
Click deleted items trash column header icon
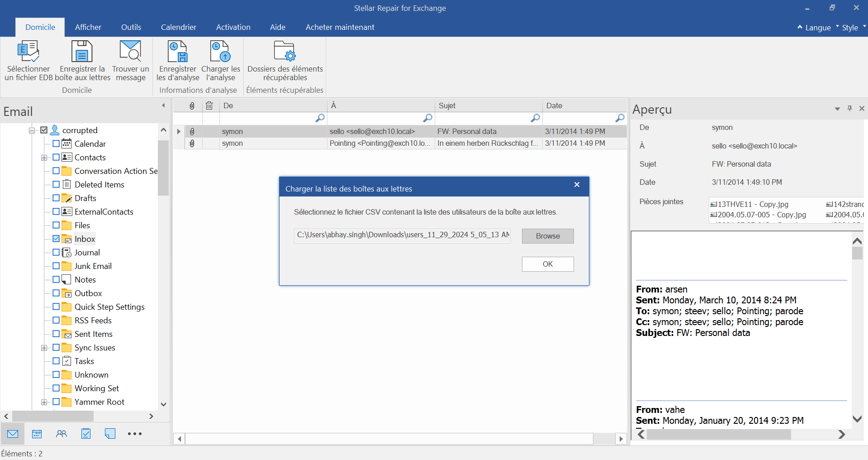209,106
